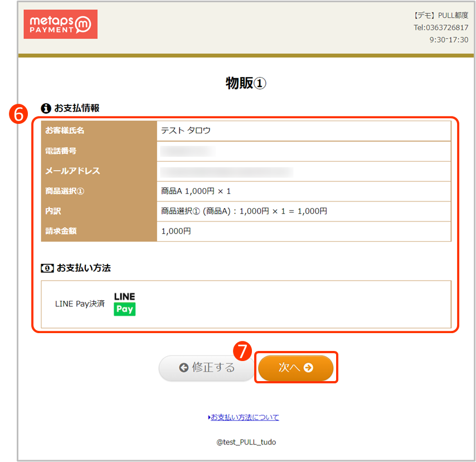Screen dimensions: 476x462
Task: Click the metaps PAYMENT logo
Action: [x=60, y=24]
